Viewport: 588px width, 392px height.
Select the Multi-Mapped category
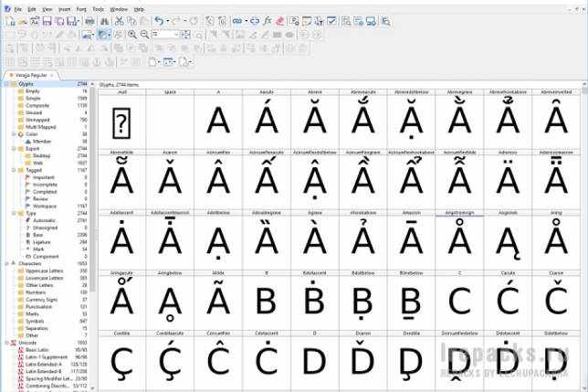[40, 127]
